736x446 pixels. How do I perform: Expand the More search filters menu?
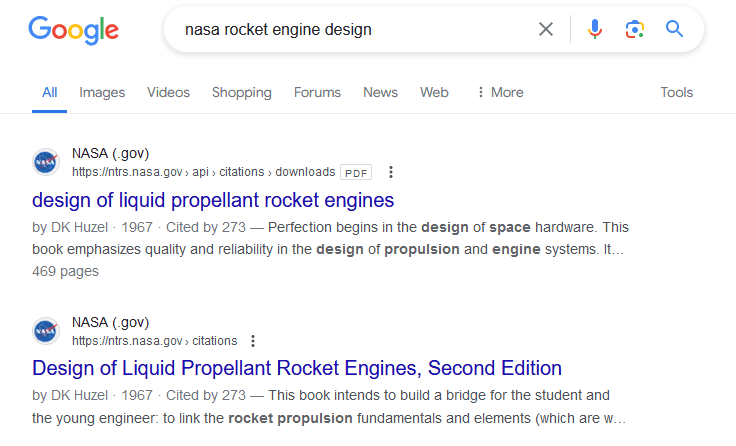[499, 92]
